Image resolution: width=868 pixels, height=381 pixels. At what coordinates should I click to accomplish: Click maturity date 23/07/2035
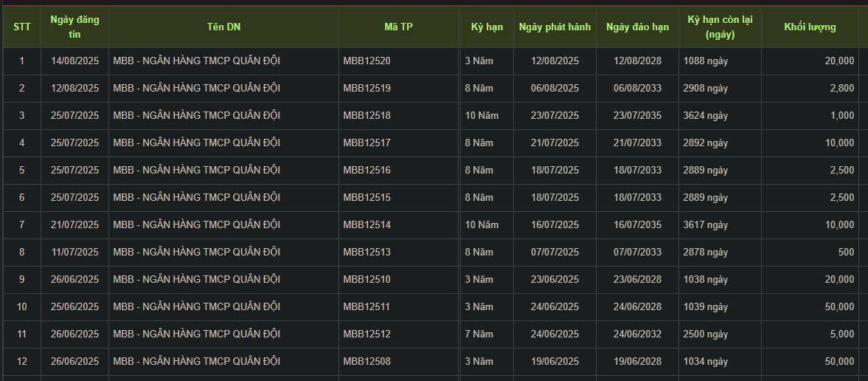638,115
